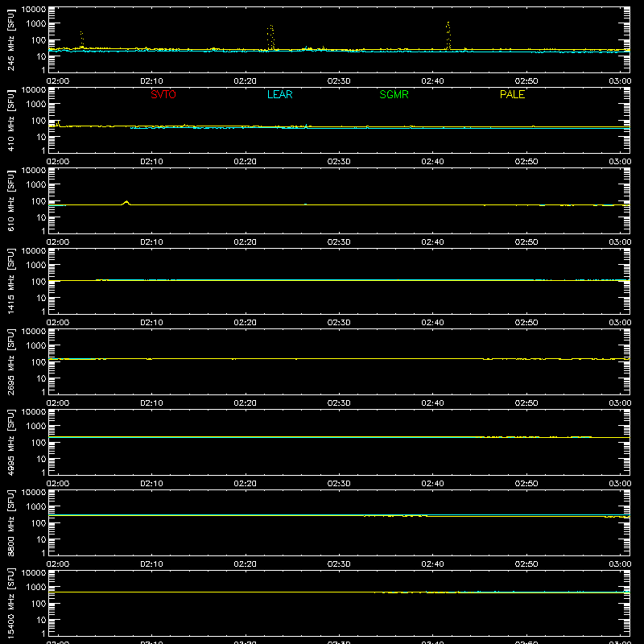The height and width of the screenshot is (644, 644).
Task: Click the 02:50 time label under the 2695 MHz plot
Action: point(526,403)
